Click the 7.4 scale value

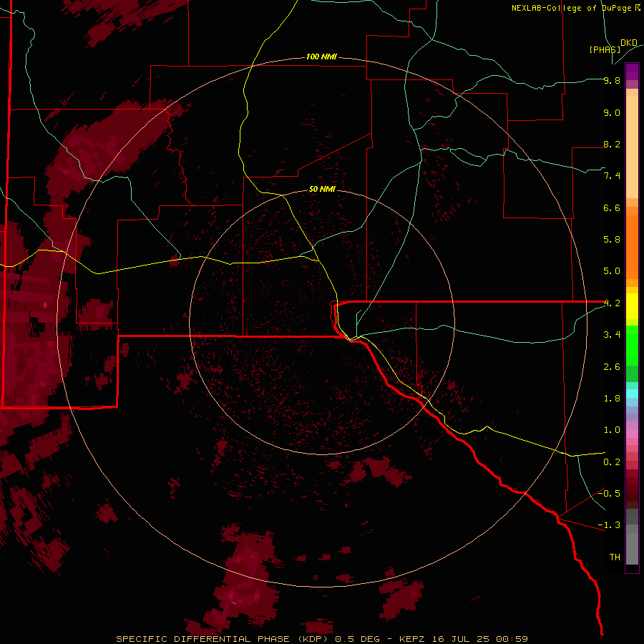coord(612,176)
